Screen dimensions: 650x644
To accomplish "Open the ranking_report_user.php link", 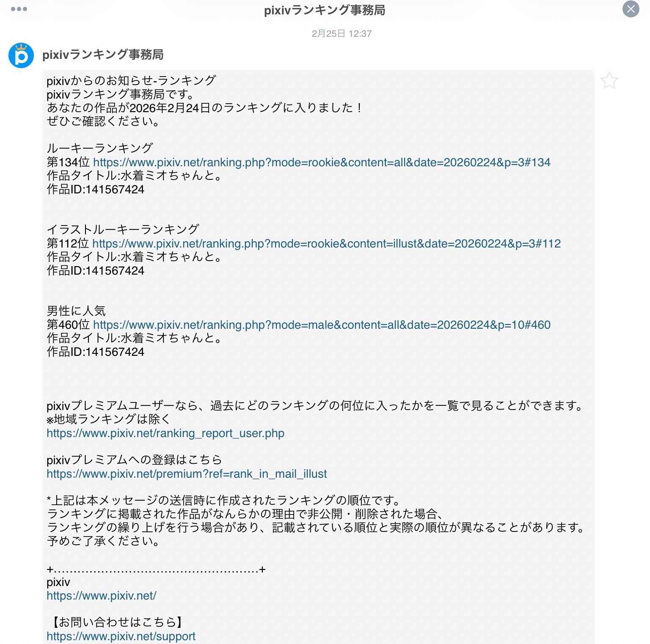I will tap(165, 433).
